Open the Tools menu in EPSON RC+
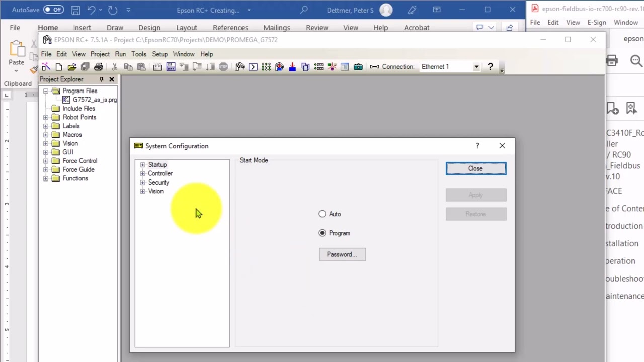The image size is (644, 362). point(139,54)
